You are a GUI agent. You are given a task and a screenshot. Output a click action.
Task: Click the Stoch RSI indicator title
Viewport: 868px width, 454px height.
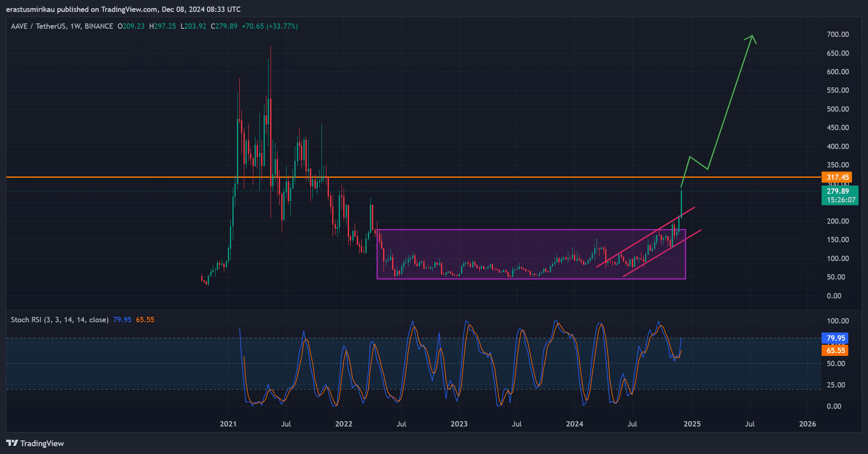60,319
